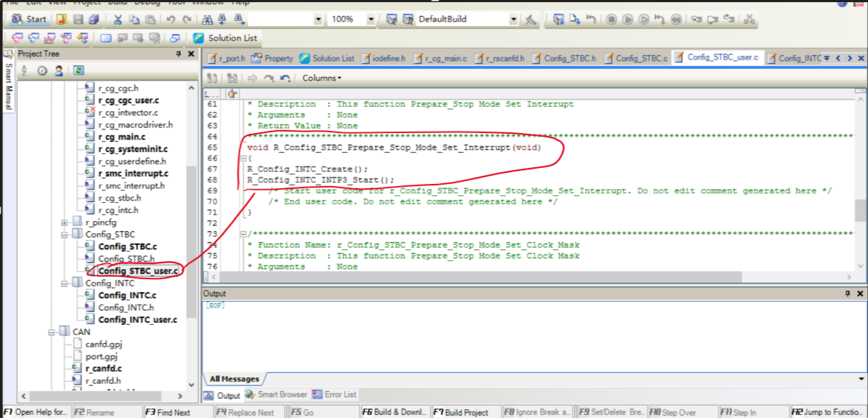868x418 pixels.
Task: Click the save file floppy icon
Action: [78, 19]
